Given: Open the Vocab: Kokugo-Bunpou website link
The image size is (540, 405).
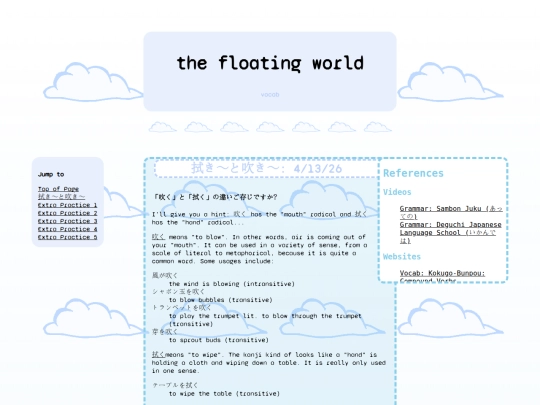Looking at the screenshot, I should 442,277.
